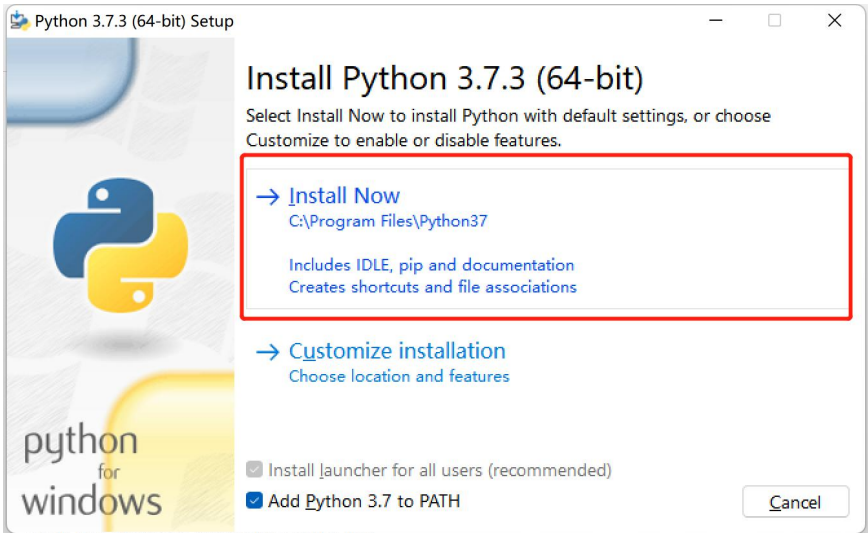Uncheck Add Python 3.7 to PATH
The image size is (868, 533).
254,500
